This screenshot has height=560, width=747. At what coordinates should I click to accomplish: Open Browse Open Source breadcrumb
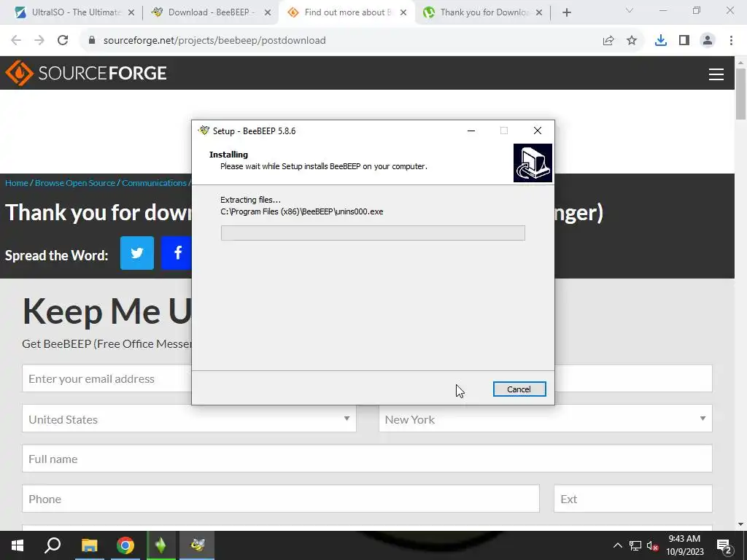[x=75, y=183]
